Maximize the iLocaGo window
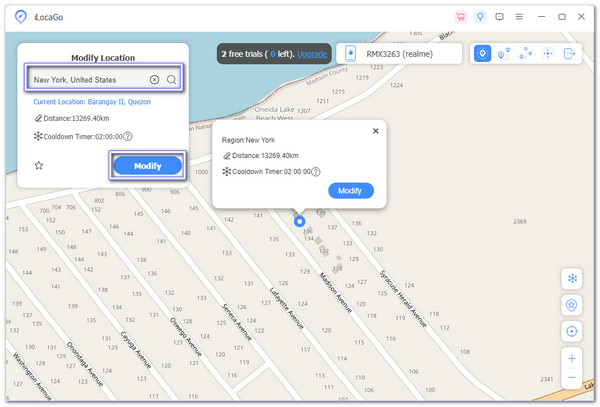Image resolution: width=600 pixels, height=407 pixels. pos(562,17)
